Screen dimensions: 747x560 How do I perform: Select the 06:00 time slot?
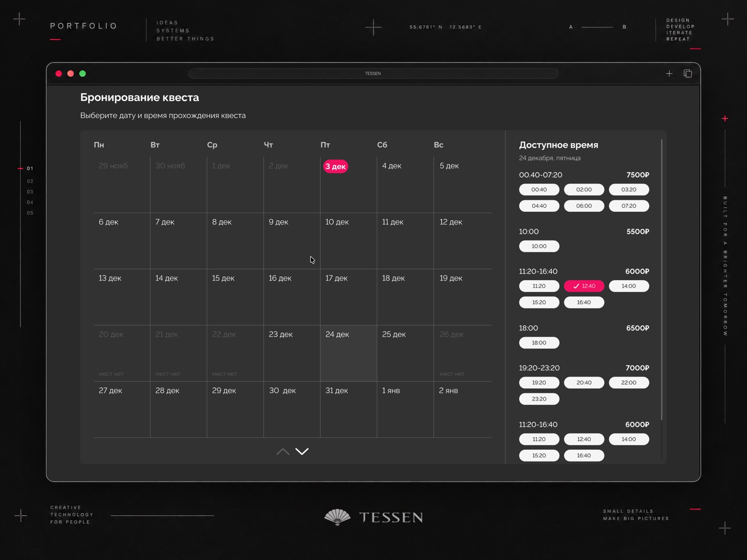(584, 206)
